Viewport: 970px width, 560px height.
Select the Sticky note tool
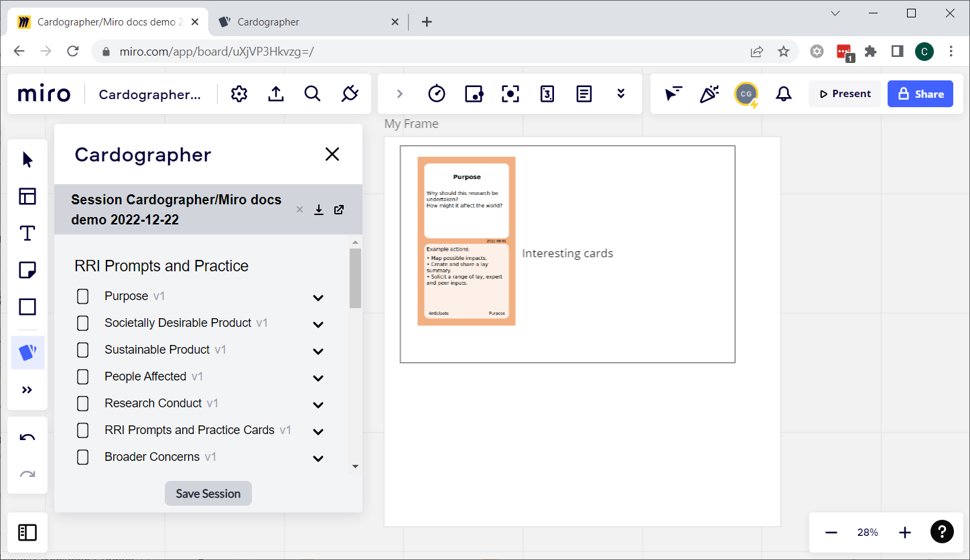27,270
